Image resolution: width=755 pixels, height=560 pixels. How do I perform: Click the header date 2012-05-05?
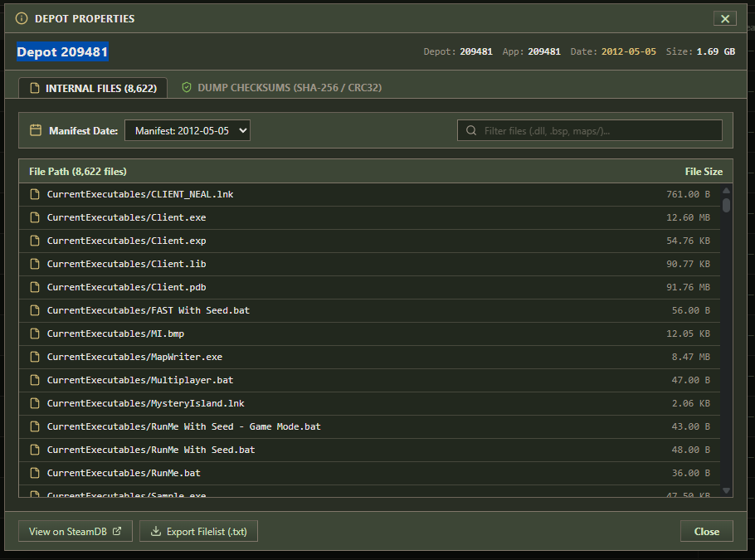628,51
